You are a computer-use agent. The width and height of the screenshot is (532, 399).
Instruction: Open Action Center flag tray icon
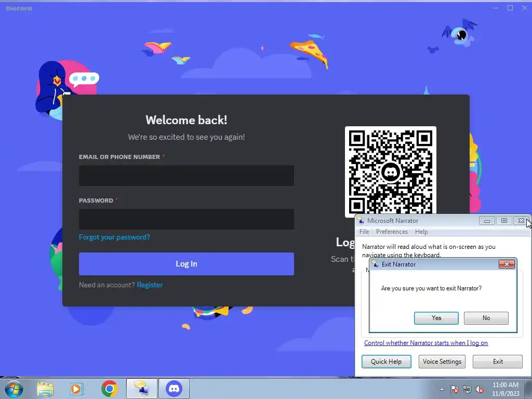pyautogui.click(x=455, y=389)
